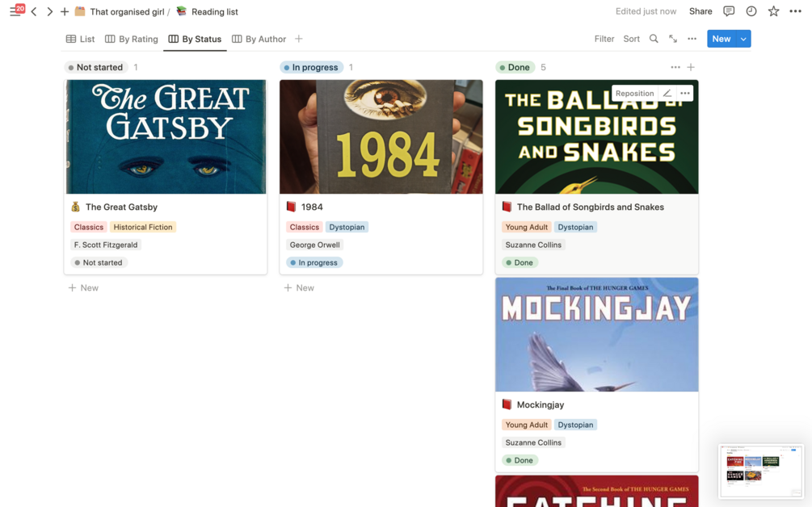The width and height of the screenshot is (812, 507).
Task: Open Reading list breadcrumb
Action: pos(207,11)
